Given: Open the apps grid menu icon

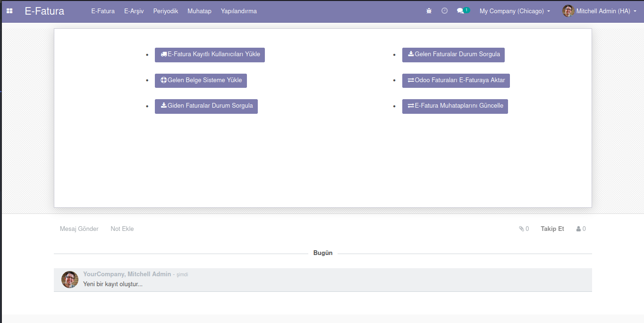Looking at the screenshot, I should (9, 11).
